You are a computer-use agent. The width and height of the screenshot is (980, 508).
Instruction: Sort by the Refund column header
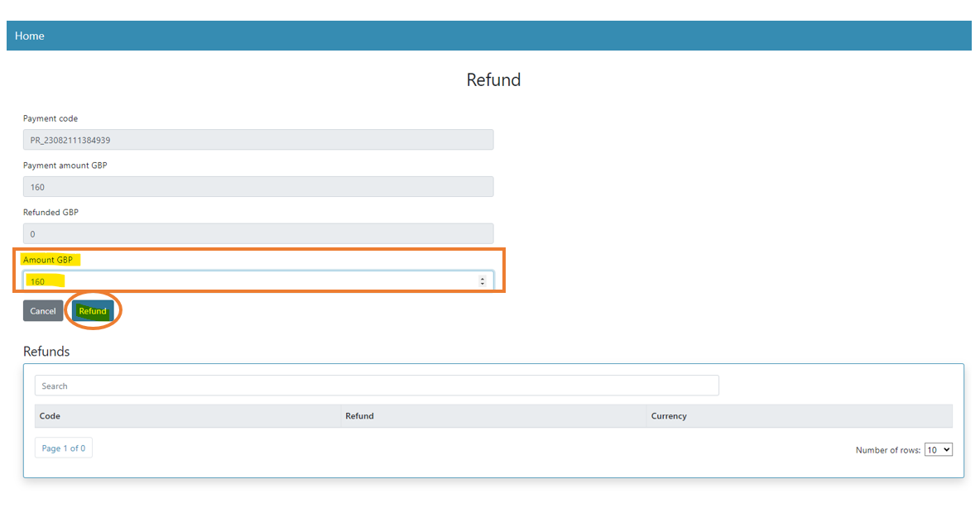[x=359, y=416]
